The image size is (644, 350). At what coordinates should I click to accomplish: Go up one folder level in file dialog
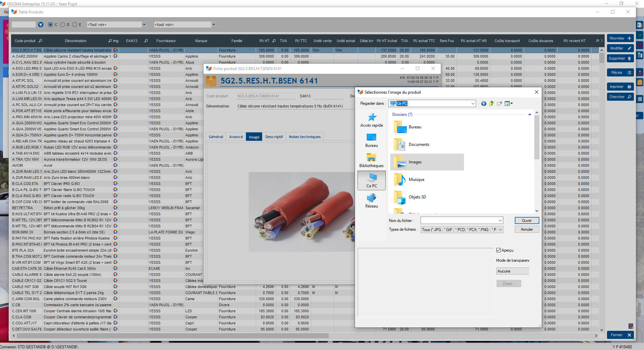coord(491,103)
